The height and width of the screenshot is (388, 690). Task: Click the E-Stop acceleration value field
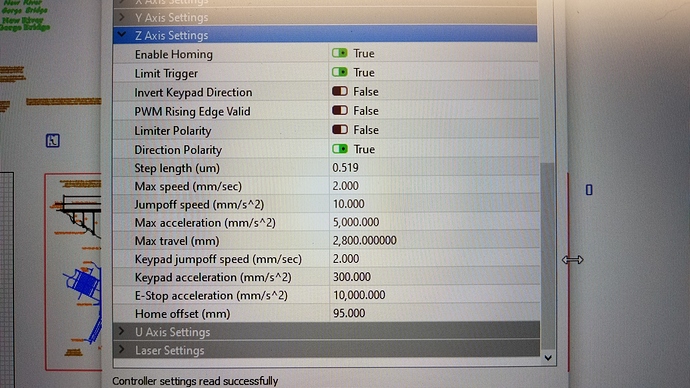[x=434, y=295]
